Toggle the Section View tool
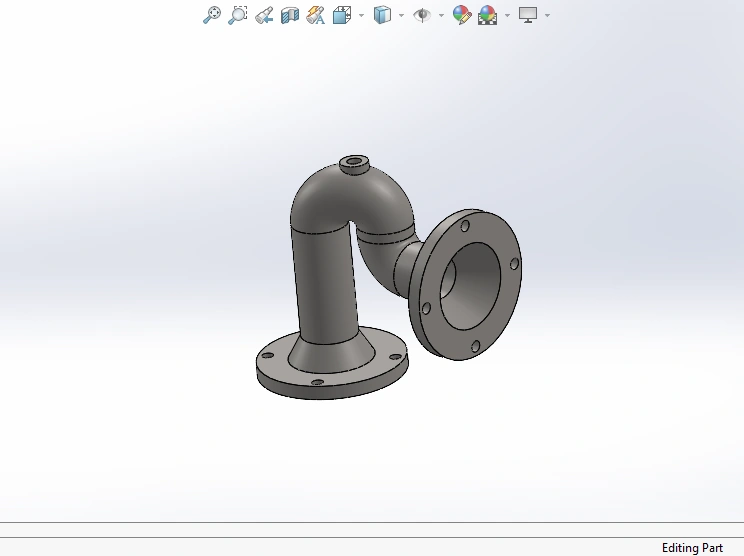744x556 pixels. click(x=289, y=15)
